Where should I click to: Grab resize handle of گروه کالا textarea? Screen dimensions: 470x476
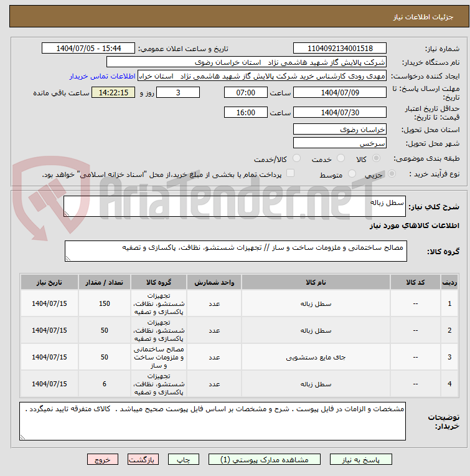[x=68, y=259]
